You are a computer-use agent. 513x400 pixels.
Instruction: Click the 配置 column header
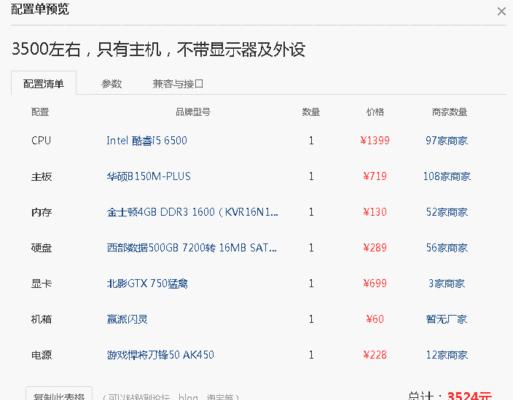point(40,112)
